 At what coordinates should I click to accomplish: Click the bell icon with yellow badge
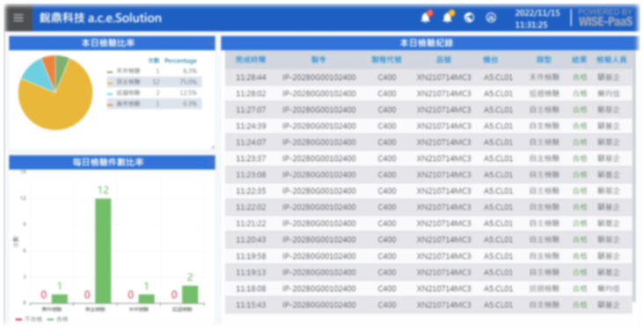[448, 18]
